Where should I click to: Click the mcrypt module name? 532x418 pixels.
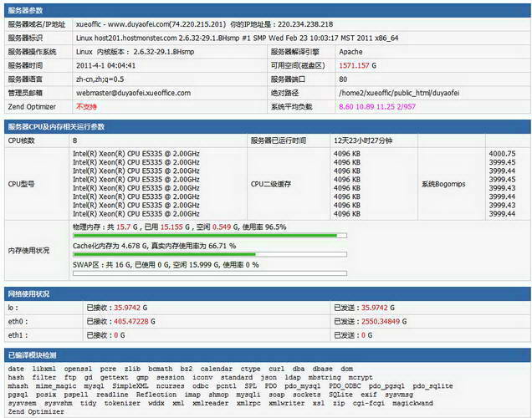pos(361,377)
